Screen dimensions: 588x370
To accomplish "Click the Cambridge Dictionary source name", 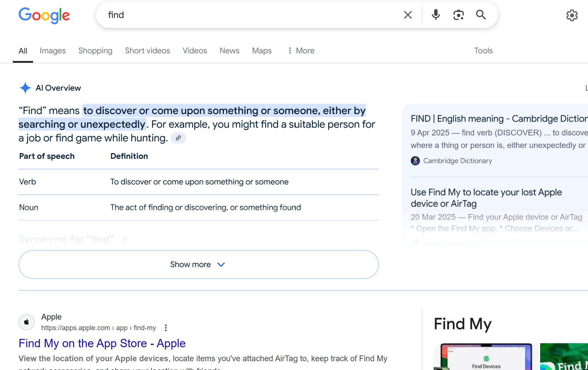I will 458,161.
